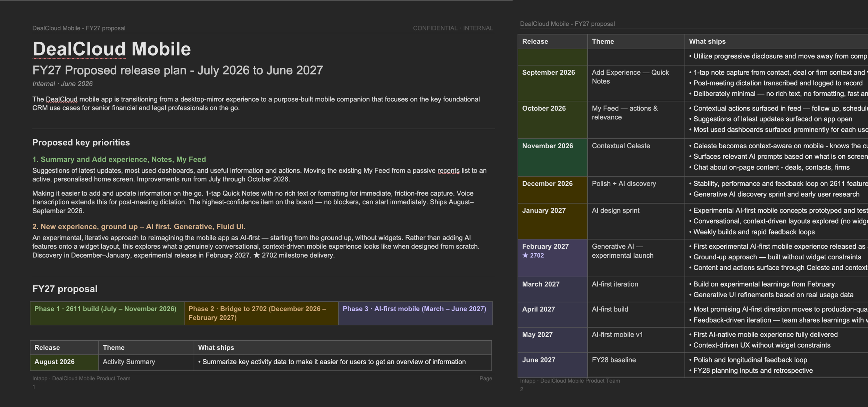Viewport: 868px width, 407px height.
Task: Click 'My Feed — actions & relevance' cell
Action: (636, 120)
